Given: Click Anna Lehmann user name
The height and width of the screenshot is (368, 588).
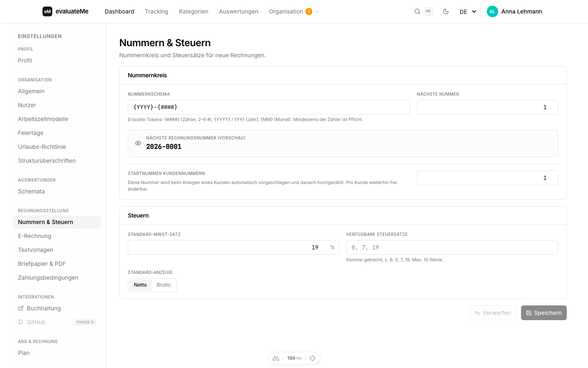Looking at the screenshot, I should tap(522, 11).
